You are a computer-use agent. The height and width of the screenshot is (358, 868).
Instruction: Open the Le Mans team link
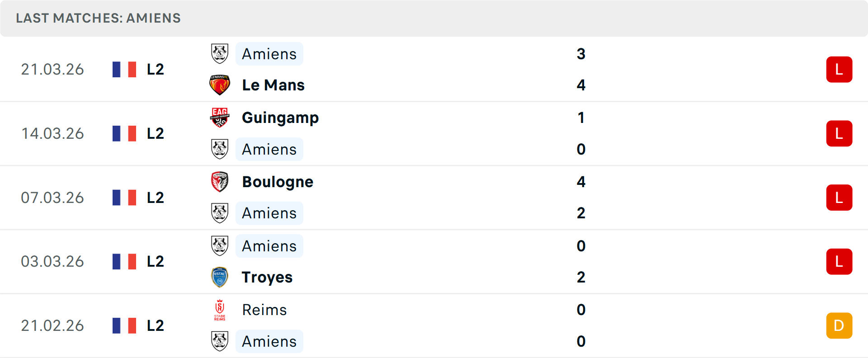click(x=273, y=85)
